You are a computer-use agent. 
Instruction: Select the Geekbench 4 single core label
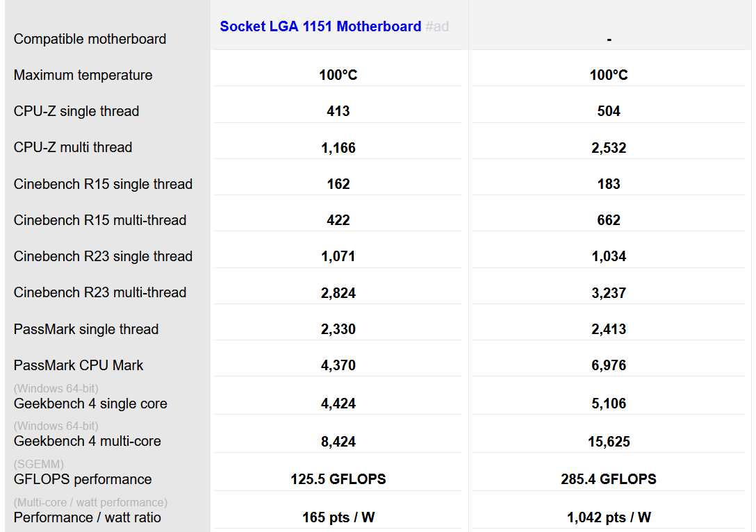click(90, 404)
